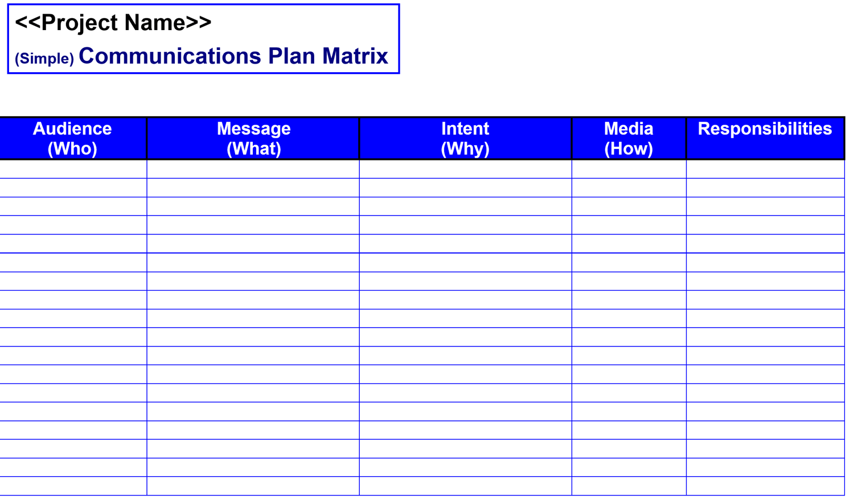Select the Intent (Why) column header
This screenshot has height=504, width=854.
[465, 138]
